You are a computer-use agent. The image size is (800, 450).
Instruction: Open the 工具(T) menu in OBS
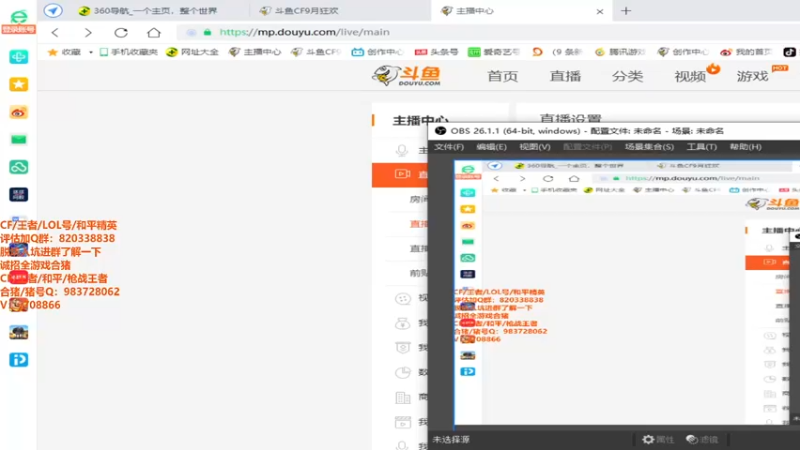pos(702,147)
